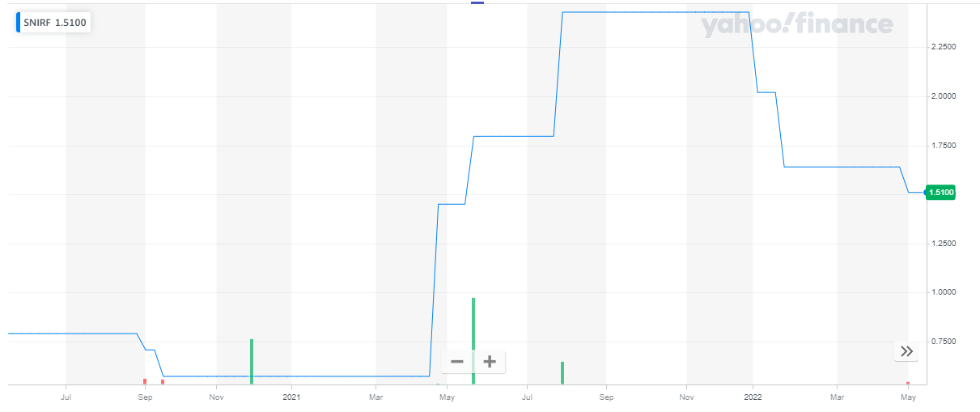The image size is (980, 412).
Task: Click the green volume bar before 2021
Action: pos(252,361)
